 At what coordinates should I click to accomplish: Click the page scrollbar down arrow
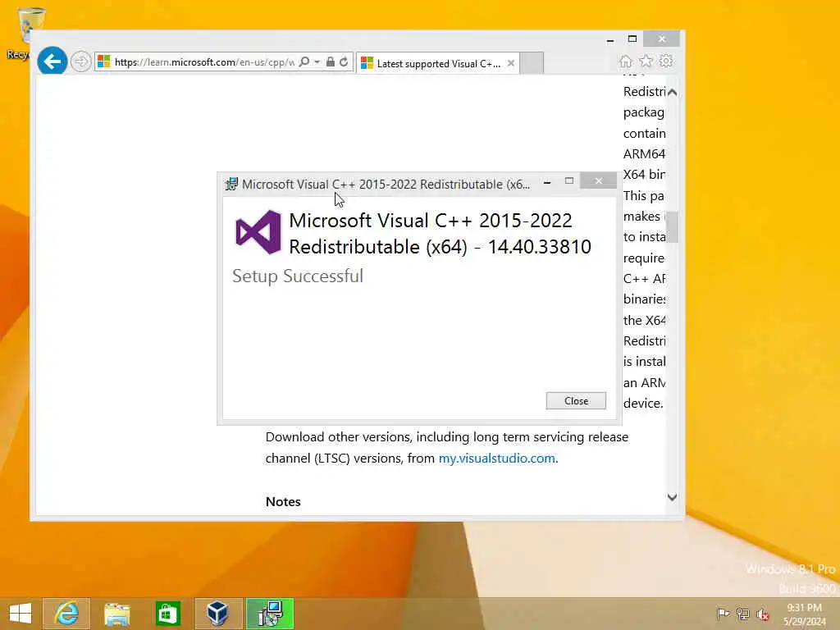tap(673, 497)
